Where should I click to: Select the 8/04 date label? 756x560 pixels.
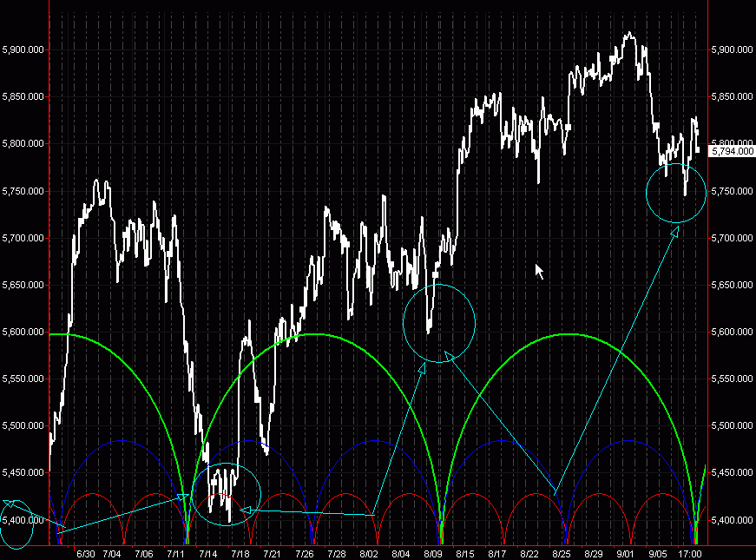[401, 554]
